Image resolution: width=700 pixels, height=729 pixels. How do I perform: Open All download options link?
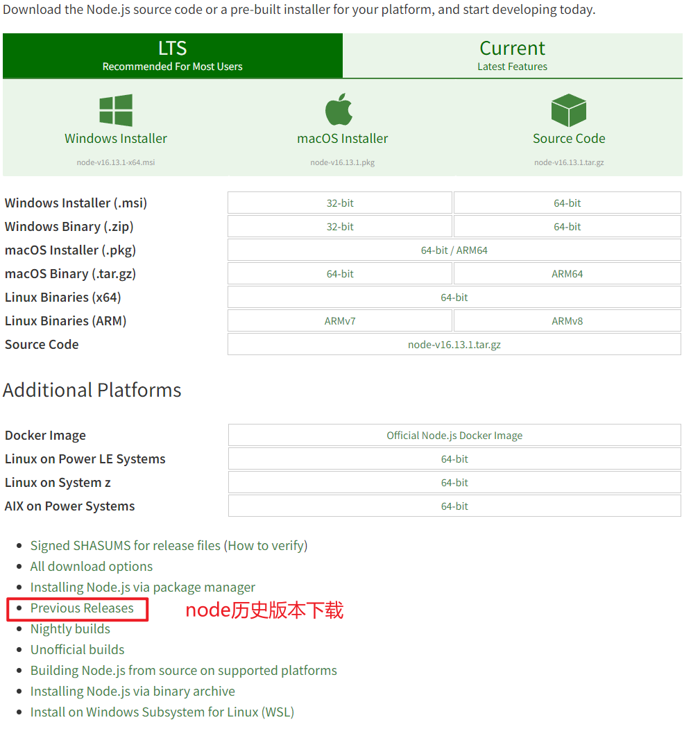[91, 566]
